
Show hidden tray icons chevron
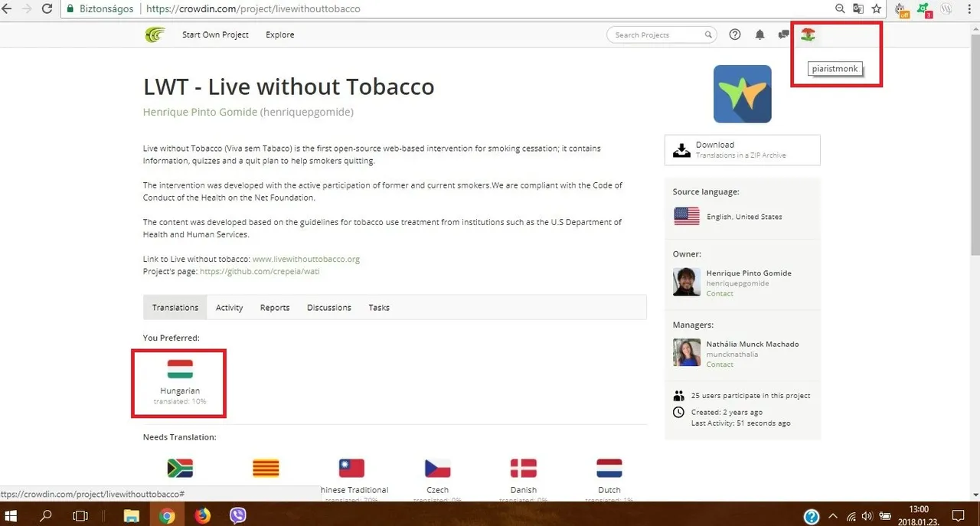tap(833, 516)
